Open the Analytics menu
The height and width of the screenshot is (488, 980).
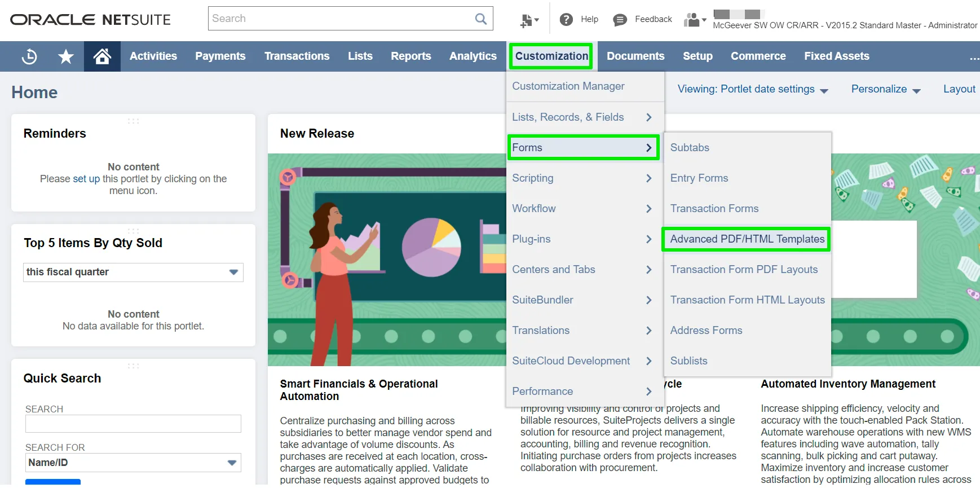click(x=473, y=56)
